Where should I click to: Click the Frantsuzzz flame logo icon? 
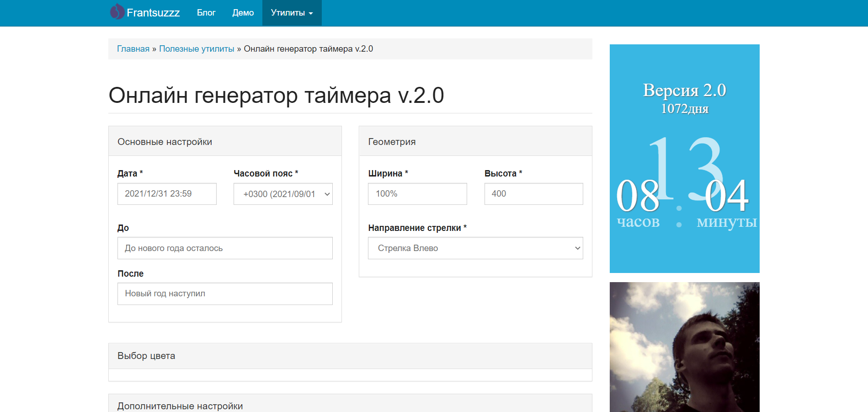coord(117,12)
